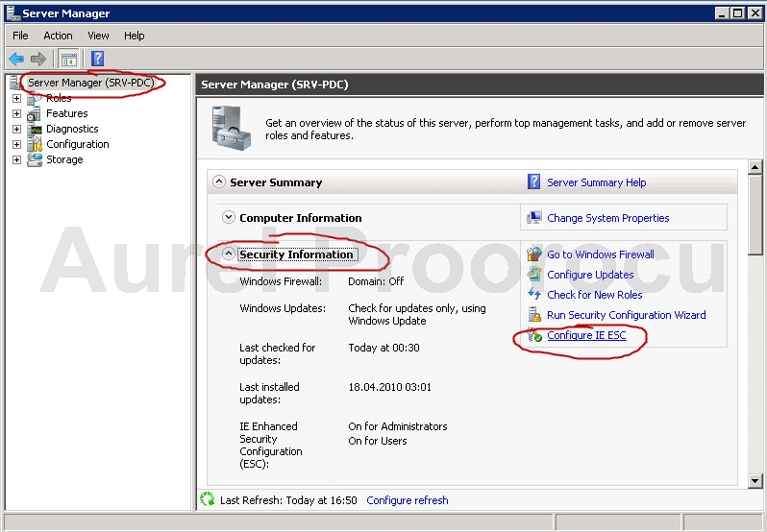Expand the Features tree node

tap(16, 114)
